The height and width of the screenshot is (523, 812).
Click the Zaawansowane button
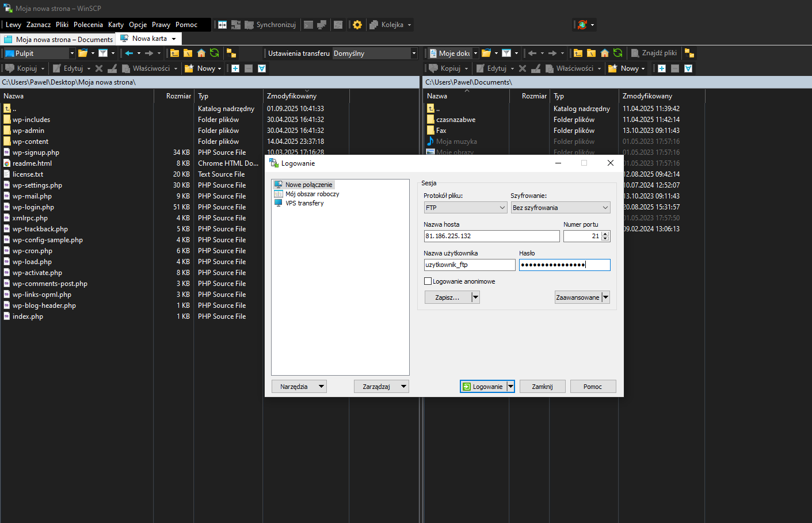click(578, 297)
